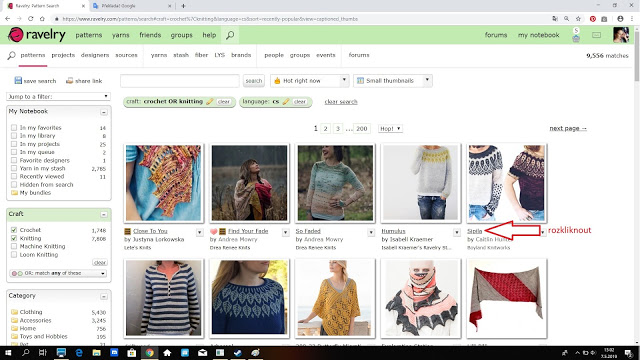Open the user profile avatar picture
640x360 pixels.
point(621,35)
